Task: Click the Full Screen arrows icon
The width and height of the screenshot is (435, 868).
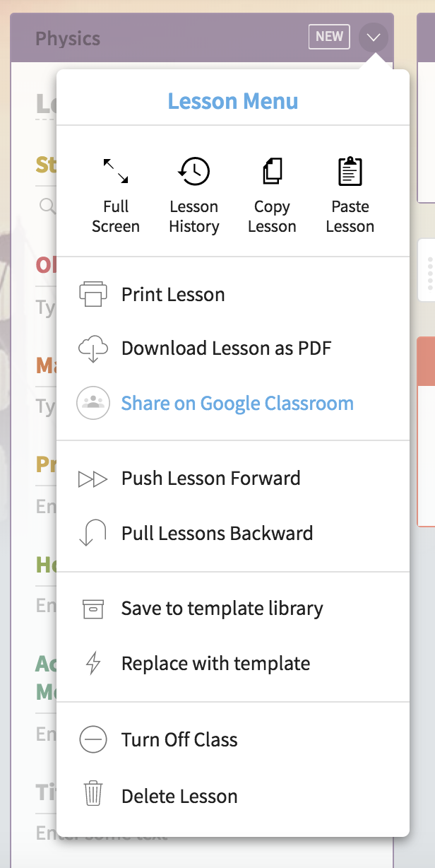Action: click(x=116, y=172)
